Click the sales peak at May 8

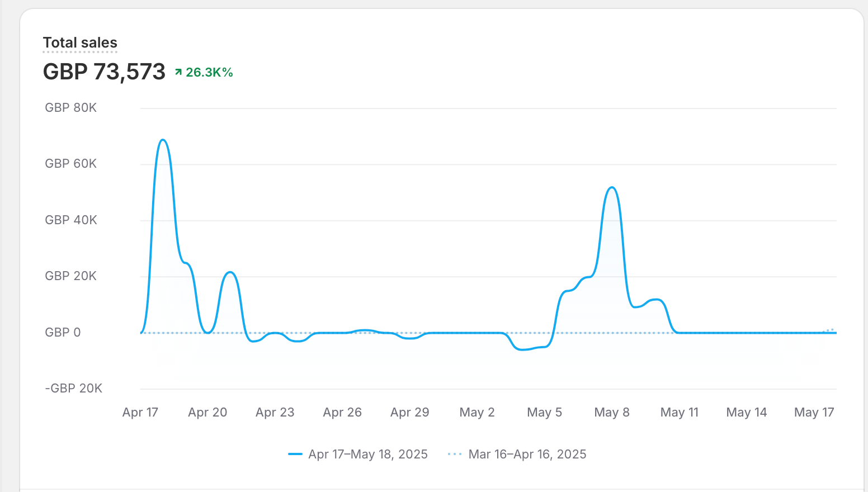[612, 188]
